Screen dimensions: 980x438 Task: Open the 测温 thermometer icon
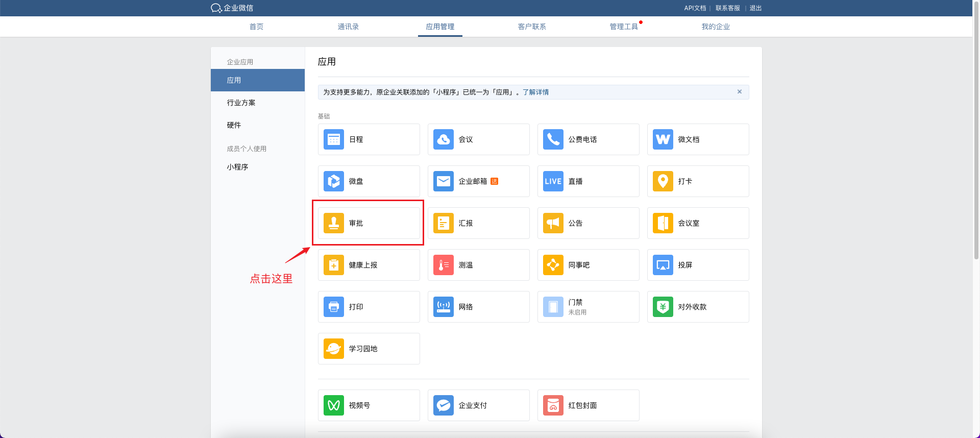[444, 265]
